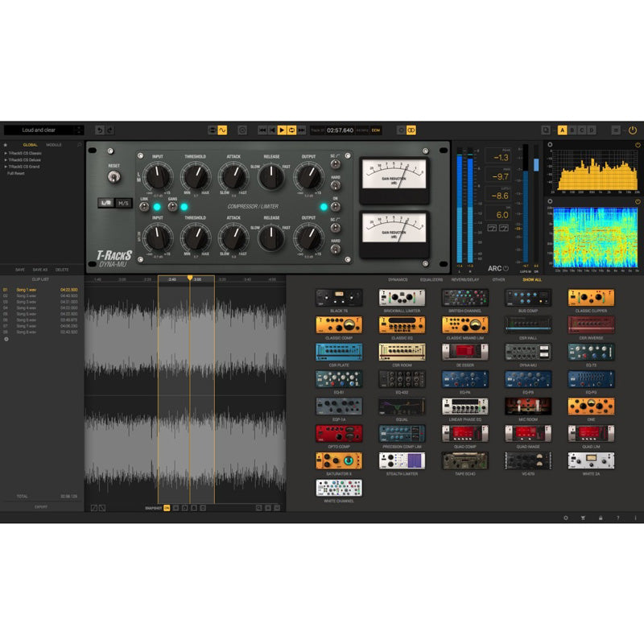
Task: Click the Mic Room module icon
Action: pos(527,406)
